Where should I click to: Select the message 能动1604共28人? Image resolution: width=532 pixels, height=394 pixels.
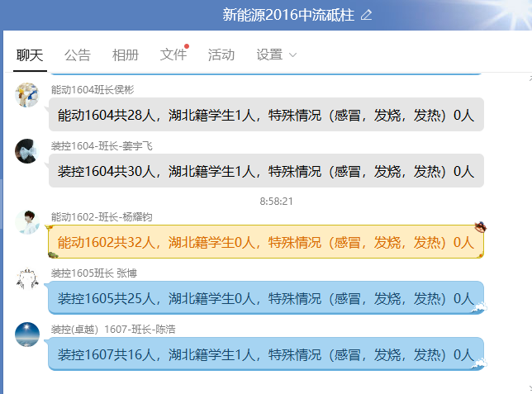pyautogui.click(x=265, y=116)
